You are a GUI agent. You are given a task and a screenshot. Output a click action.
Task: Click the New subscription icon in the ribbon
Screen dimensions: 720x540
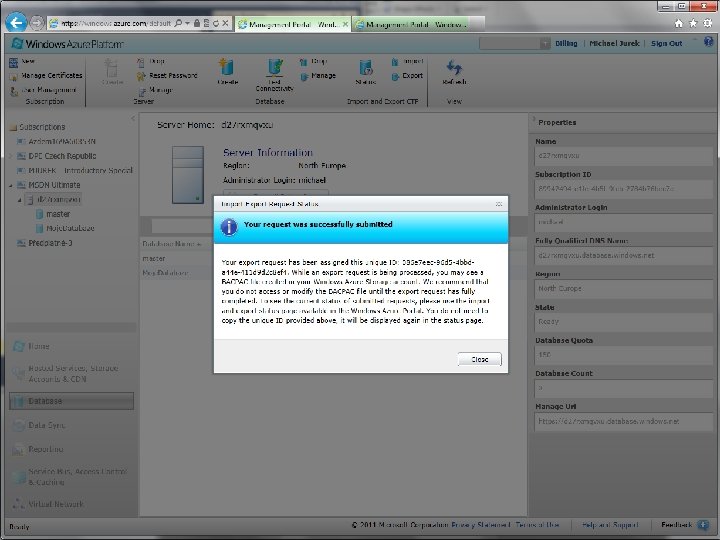pyautogui.click(x=14, y=62)
